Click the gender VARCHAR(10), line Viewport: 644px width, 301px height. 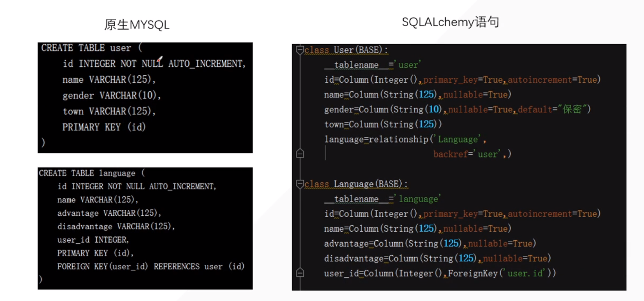112,95
